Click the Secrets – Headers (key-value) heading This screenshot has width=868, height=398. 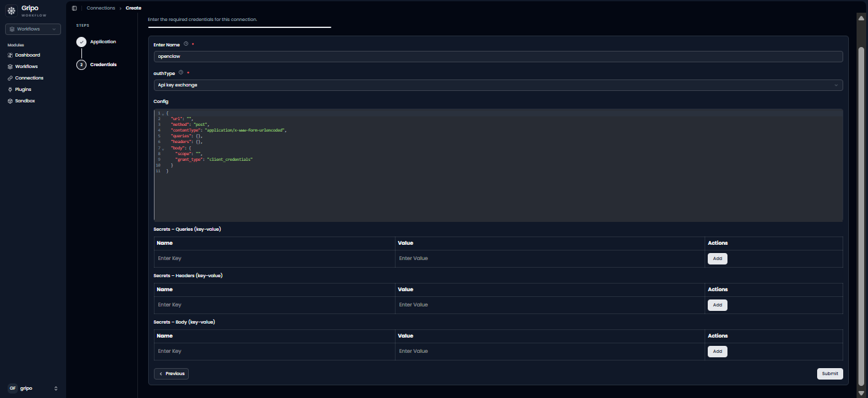pos(188,276)
